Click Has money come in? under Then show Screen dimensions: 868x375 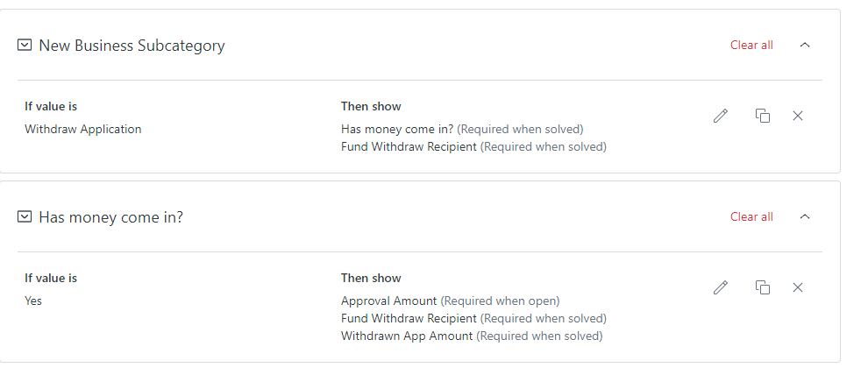(x=397, y=130)
